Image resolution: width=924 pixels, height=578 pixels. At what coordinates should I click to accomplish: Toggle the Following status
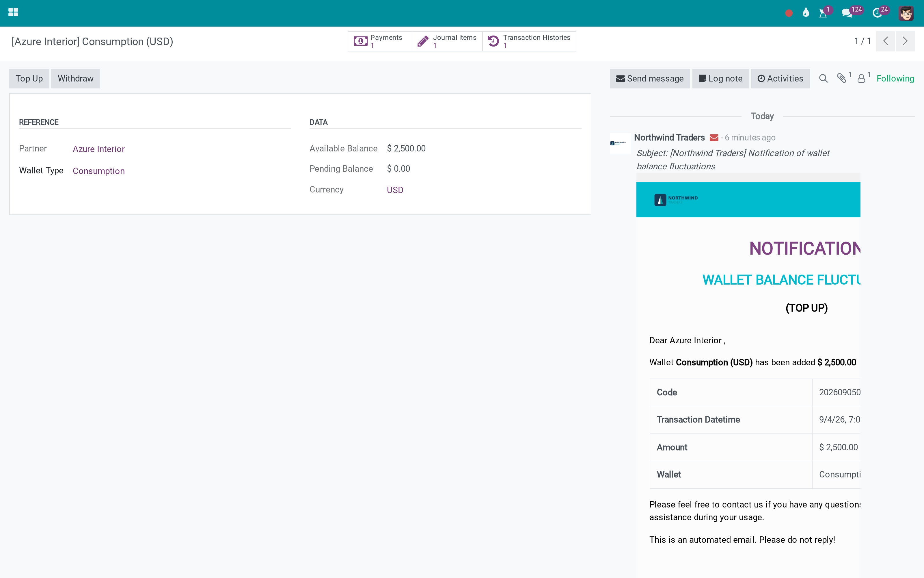click(895, 78)
